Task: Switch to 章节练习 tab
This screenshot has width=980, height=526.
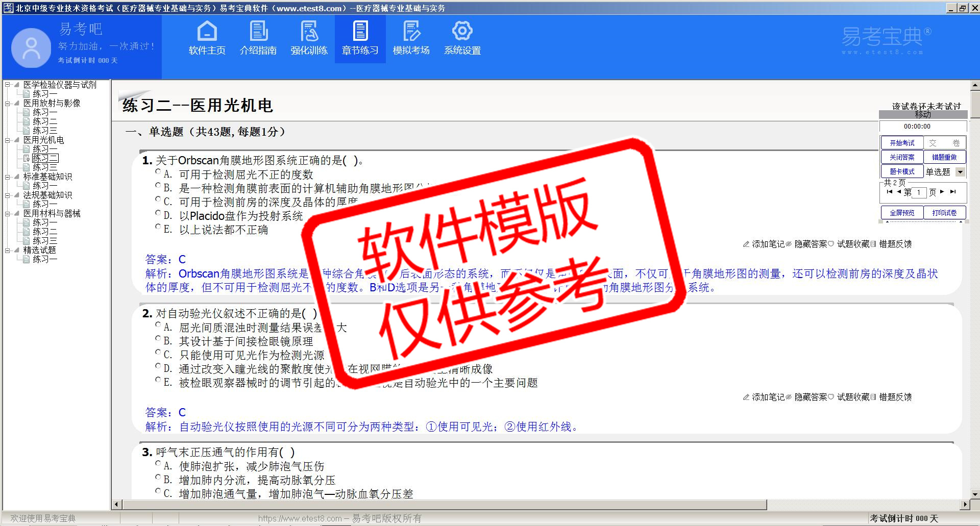Action: 360,39
